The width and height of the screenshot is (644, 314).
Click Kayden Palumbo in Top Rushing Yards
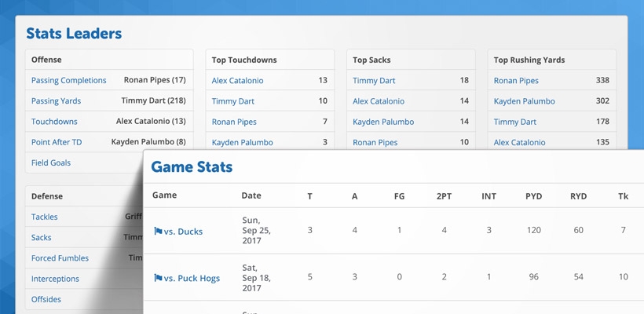[x=524, y=101]
